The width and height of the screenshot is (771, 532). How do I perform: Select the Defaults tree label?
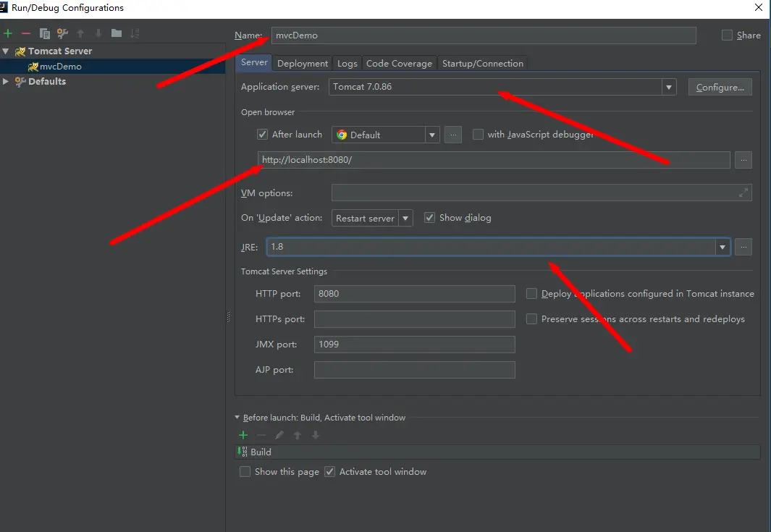coord(47,81)
